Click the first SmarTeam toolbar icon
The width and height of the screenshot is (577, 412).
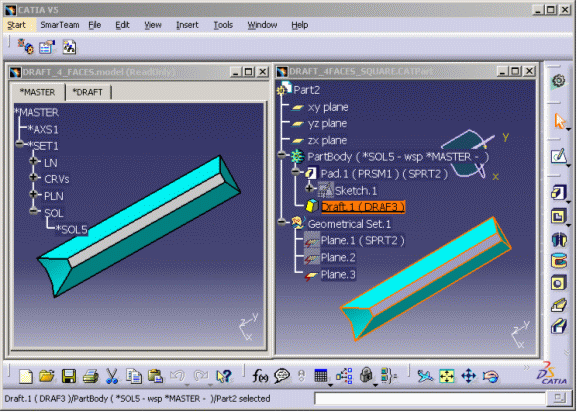pyautogui.click(x=25, y=47)
